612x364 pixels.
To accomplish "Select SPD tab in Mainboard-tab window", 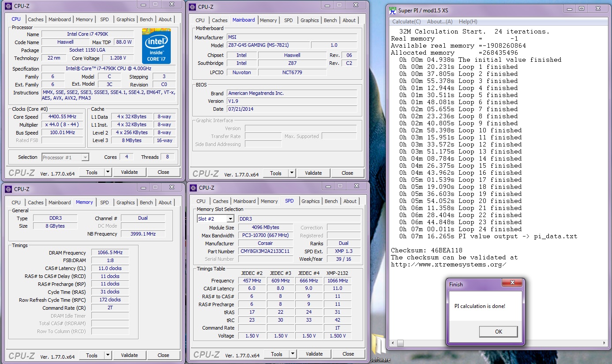I will coord(288,20).
